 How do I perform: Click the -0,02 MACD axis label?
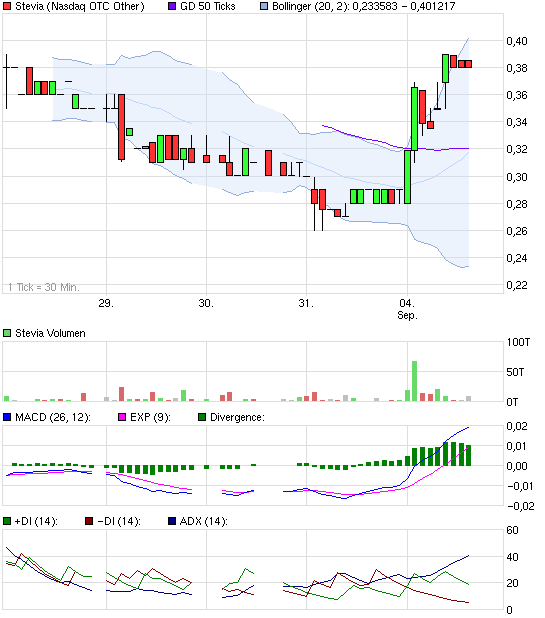point(521,506)
